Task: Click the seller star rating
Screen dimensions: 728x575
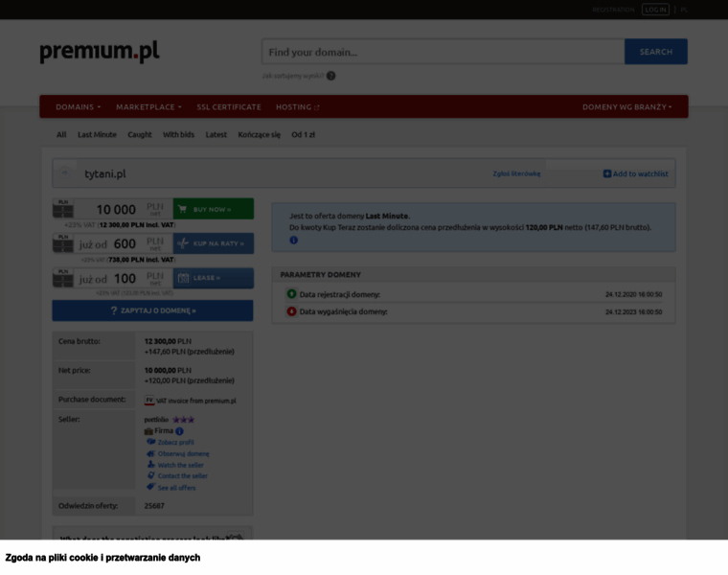Action: [183, 420]
